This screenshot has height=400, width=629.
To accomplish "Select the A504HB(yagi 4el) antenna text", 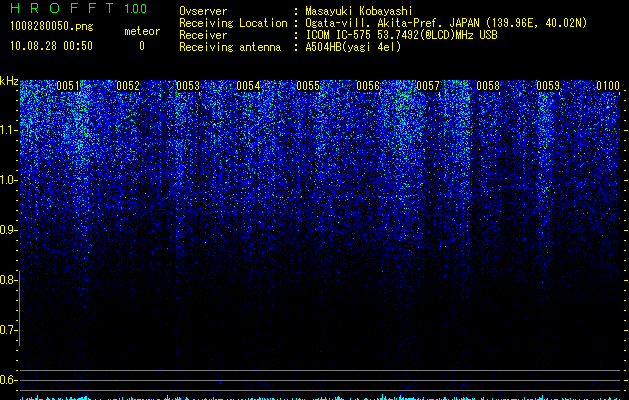I will click(x=353, y=47).
